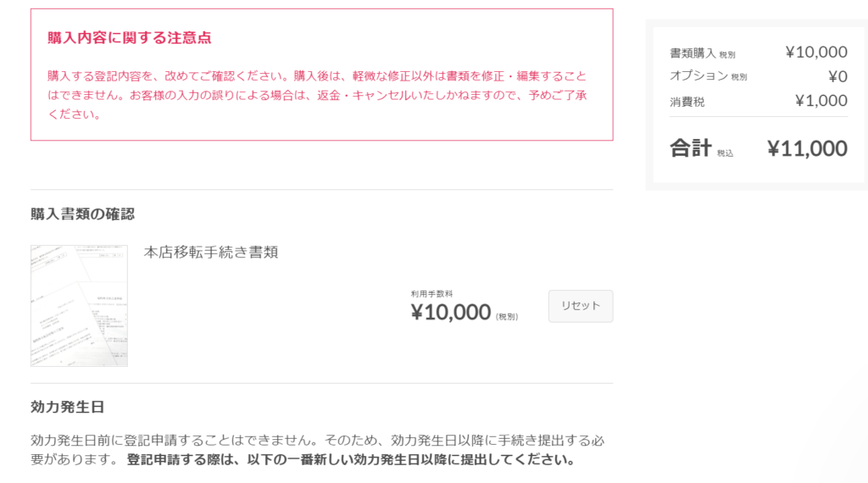
Task: Click the ¥11,000 total amount
Action: (x=807, y=148)
